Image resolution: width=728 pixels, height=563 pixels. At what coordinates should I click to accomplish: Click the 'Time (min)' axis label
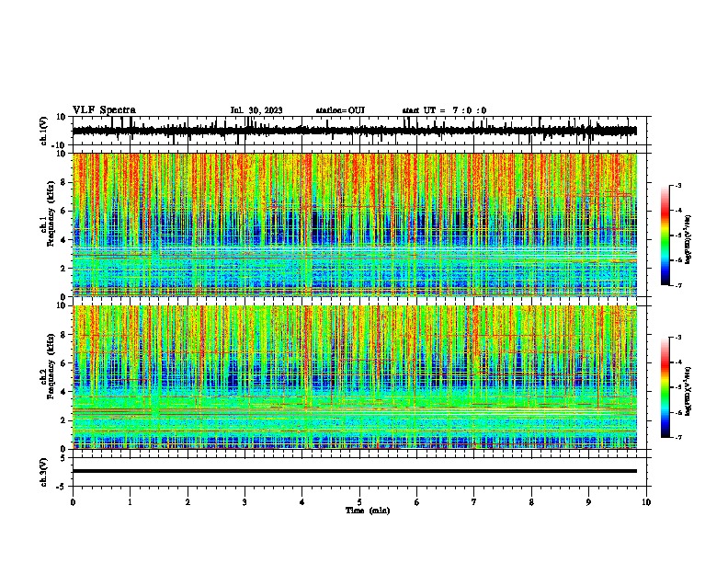368,511
